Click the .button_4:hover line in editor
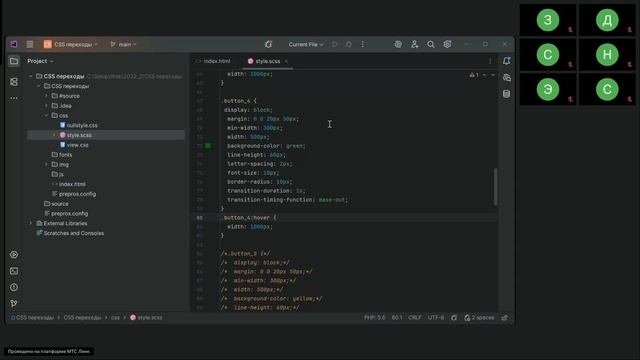640x360 pixels. (249, 218)
